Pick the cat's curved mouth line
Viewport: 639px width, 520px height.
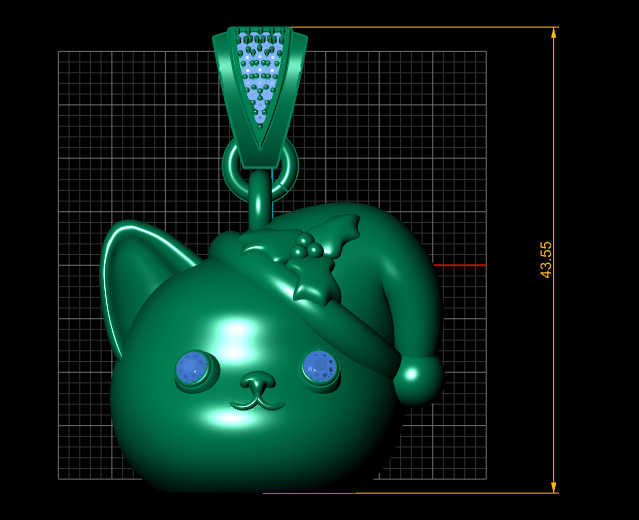(257, 404)
